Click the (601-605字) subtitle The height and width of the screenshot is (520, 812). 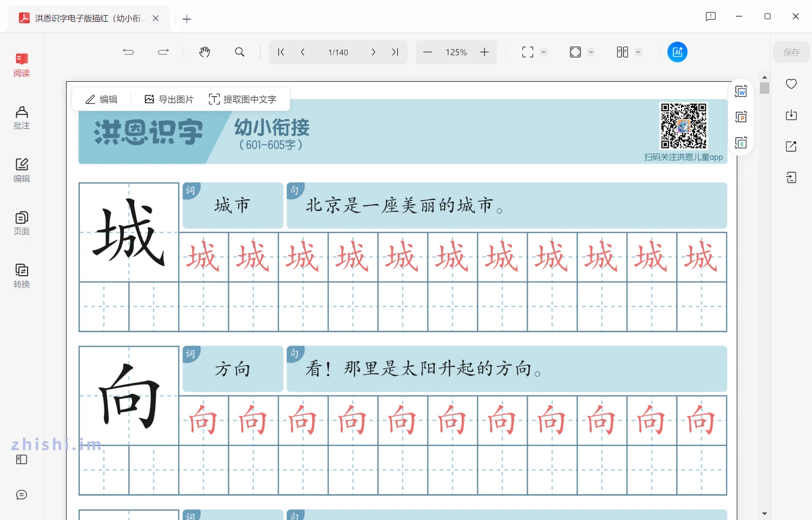(x=271, y=145)
